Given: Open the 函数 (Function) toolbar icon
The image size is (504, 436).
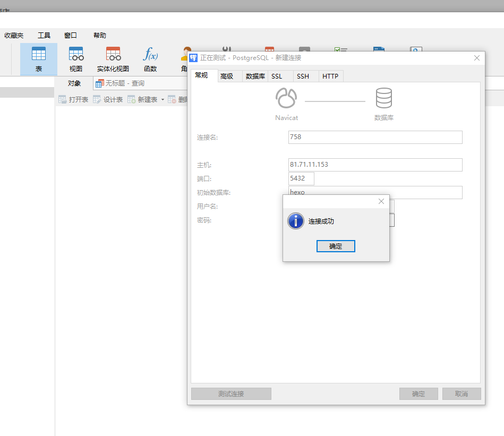Looking at the screenshot, I should click(150, 59).
